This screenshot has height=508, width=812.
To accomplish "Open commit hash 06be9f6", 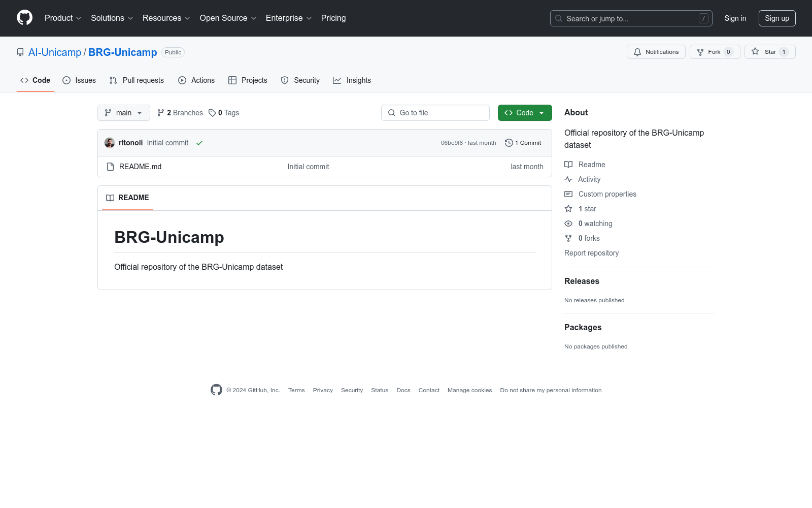I will (452, 143).
